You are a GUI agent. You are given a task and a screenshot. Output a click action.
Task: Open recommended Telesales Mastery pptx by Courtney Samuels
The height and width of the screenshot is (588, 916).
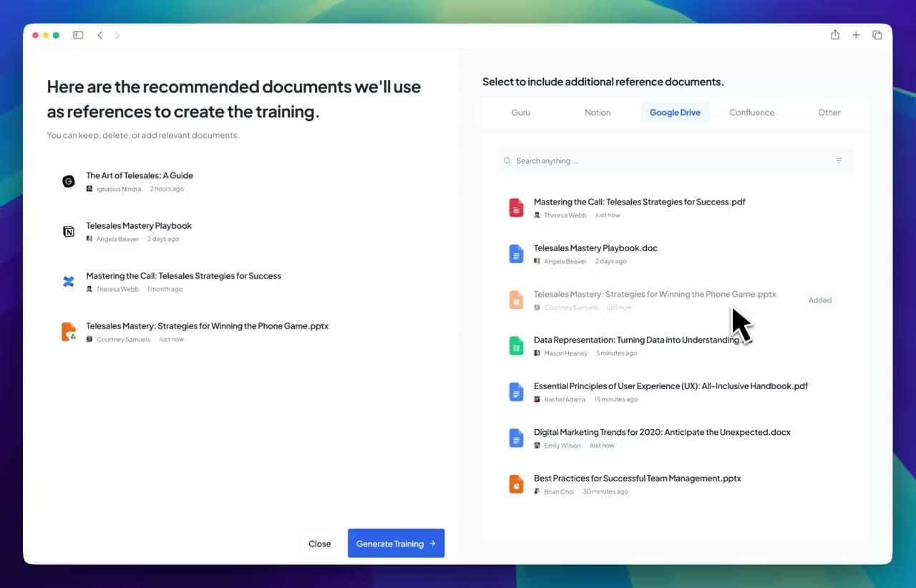208,325
